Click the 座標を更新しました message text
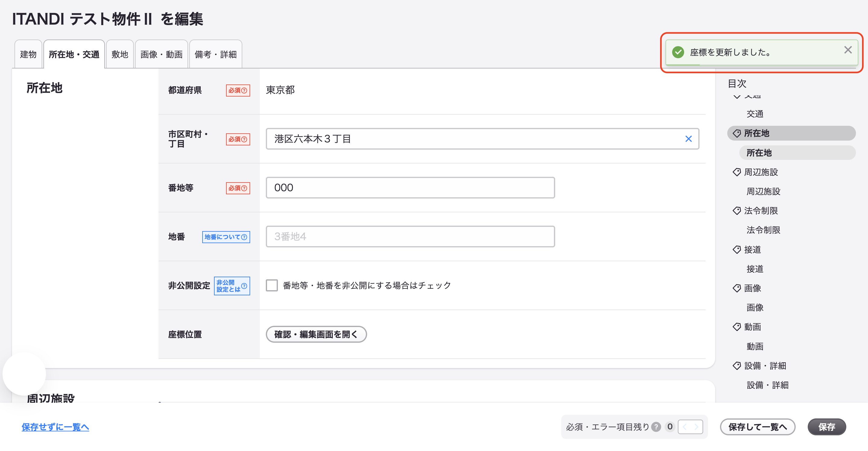This screenshot has width=868, height=451. (x=730, y=52)
